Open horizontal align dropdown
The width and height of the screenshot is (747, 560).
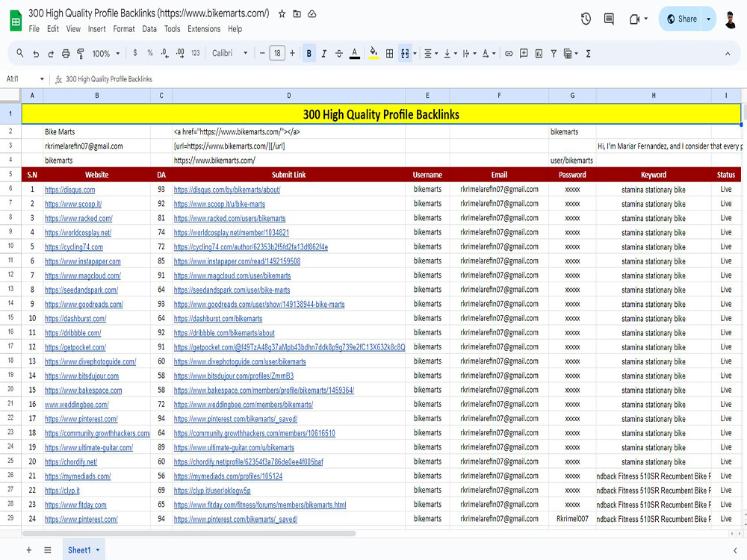(x=431, y=54)
